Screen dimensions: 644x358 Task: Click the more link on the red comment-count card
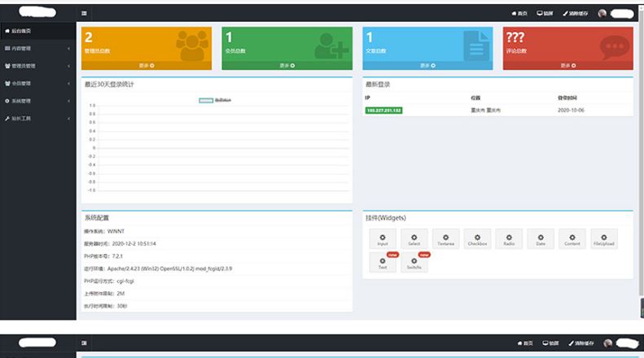pos(568,66)
